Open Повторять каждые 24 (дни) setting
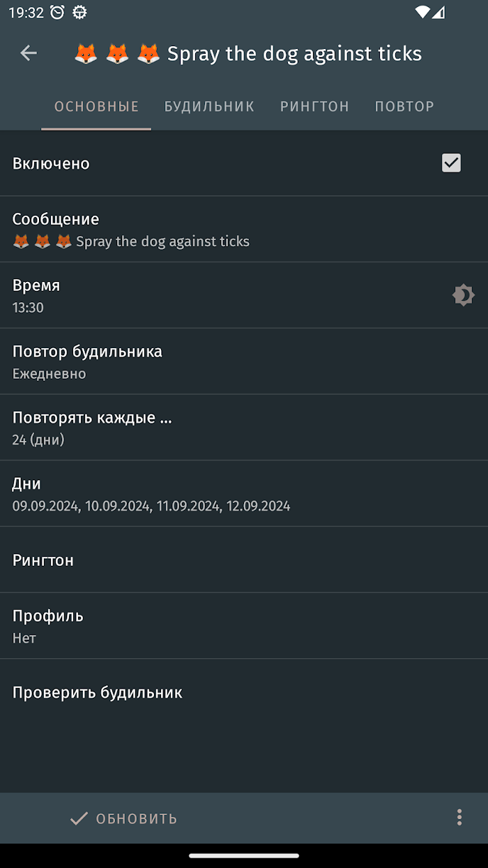Viewport: 488px width, 868px height. coord(244,428)
